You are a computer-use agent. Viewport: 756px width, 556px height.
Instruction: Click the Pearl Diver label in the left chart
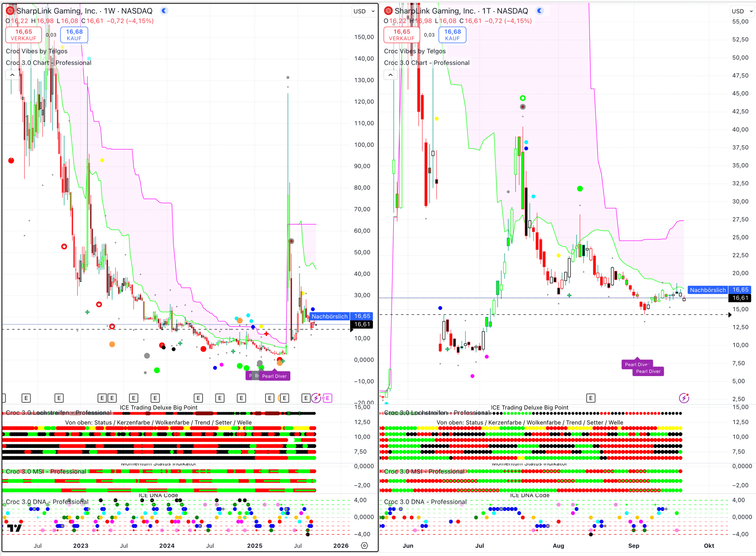click(x=274, y=376)
